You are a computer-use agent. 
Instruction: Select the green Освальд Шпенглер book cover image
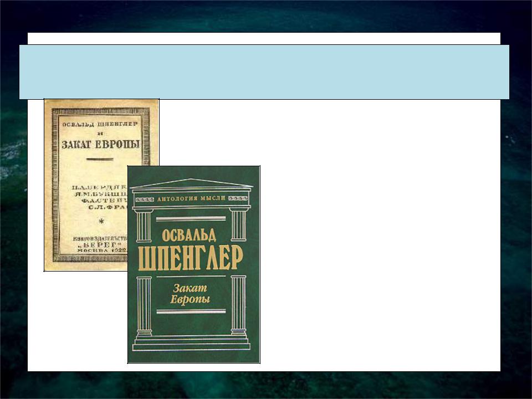(194, 264)
